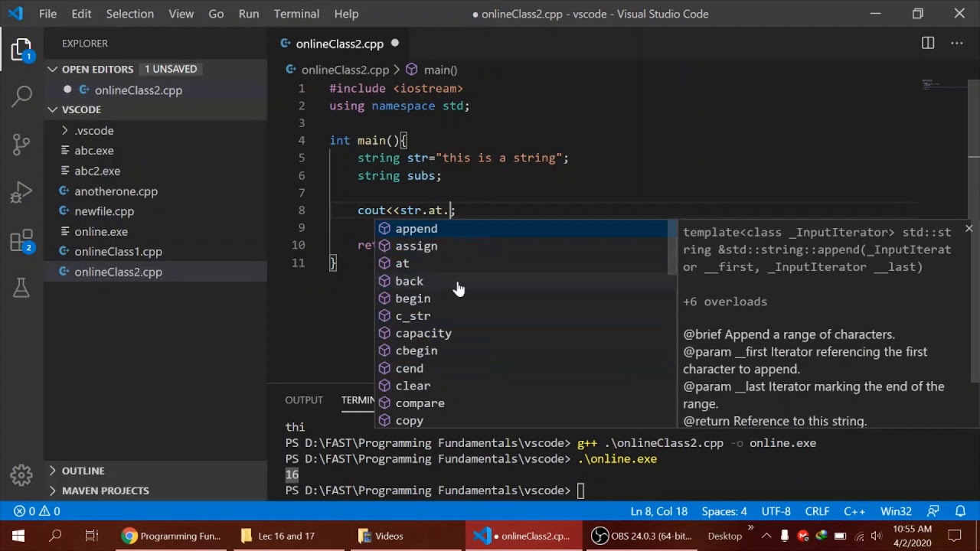Open the Terminal menu
Image resolution: width=980 pixels, height=551 pixels.
click(296, 14)
